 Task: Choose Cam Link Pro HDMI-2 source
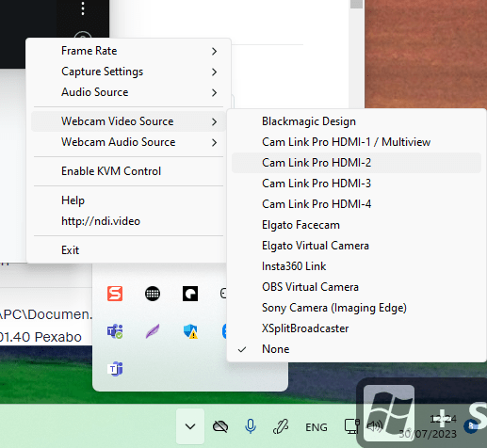[x=356, y=163]
